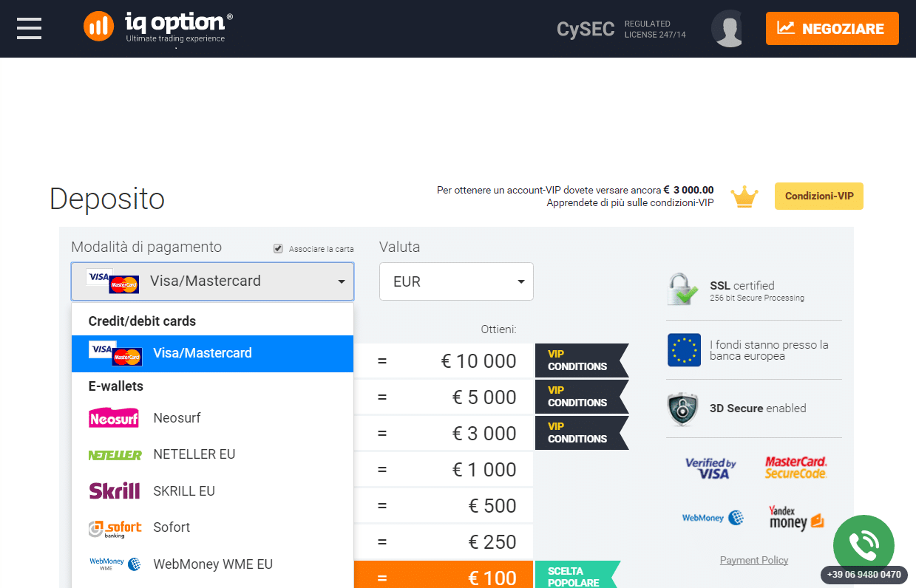Select SKRILL EU payment option
916x588 pixels.
point(212,491)
